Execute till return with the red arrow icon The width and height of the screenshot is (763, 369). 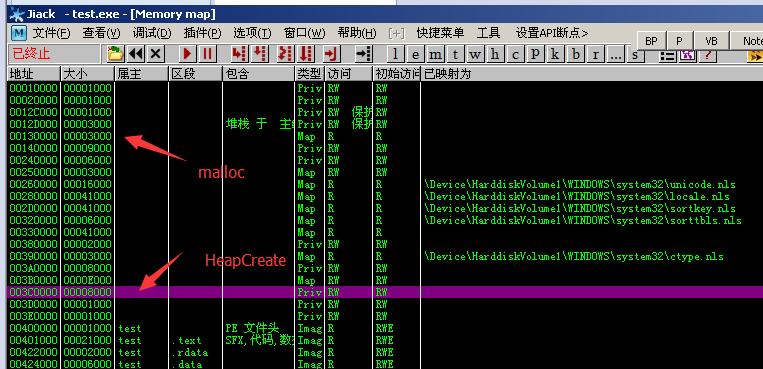click(331, 54)
